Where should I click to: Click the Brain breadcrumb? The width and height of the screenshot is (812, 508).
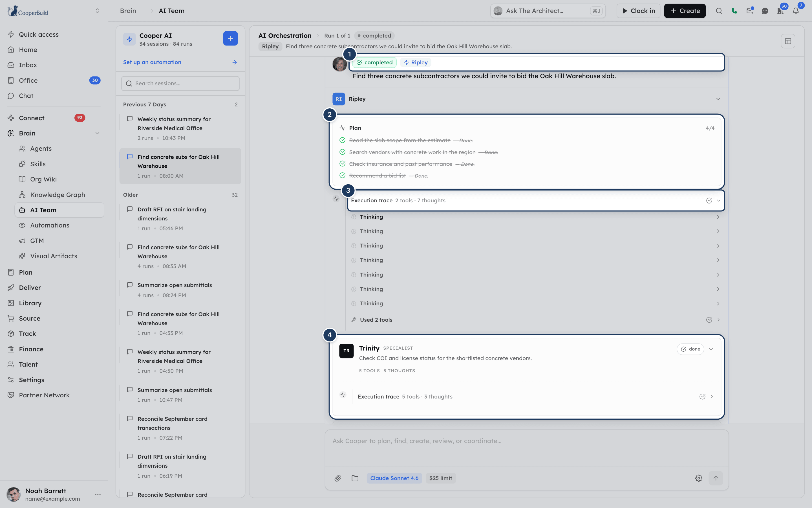(x=128, y=11)
